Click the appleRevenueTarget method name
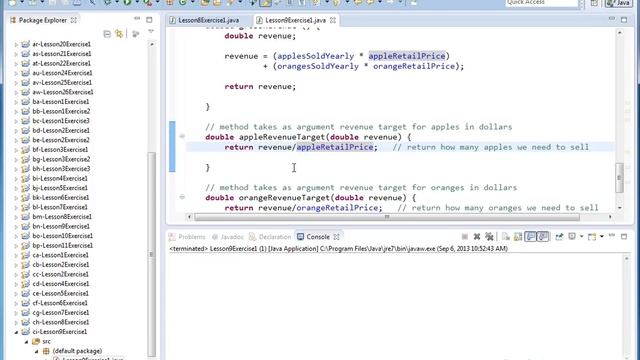This screenshot has height=360, width=640. click(x=282, y=137)
